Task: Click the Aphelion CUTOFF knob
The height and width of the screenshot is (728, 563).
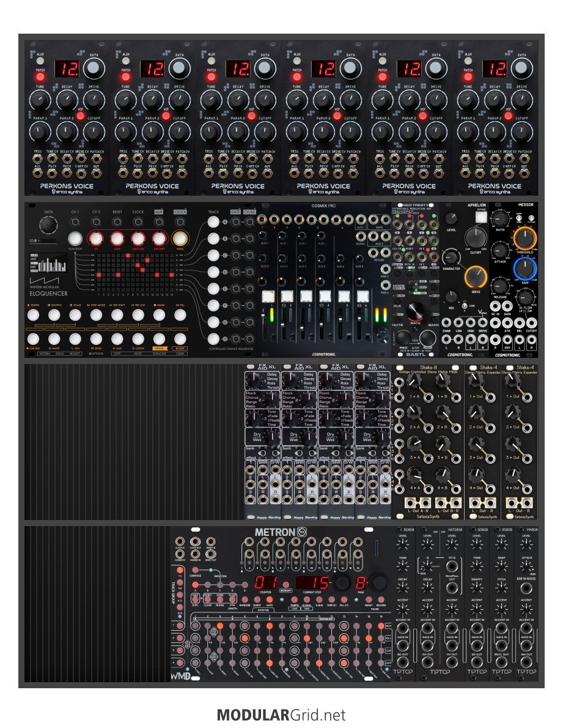Action: point(476,237)
